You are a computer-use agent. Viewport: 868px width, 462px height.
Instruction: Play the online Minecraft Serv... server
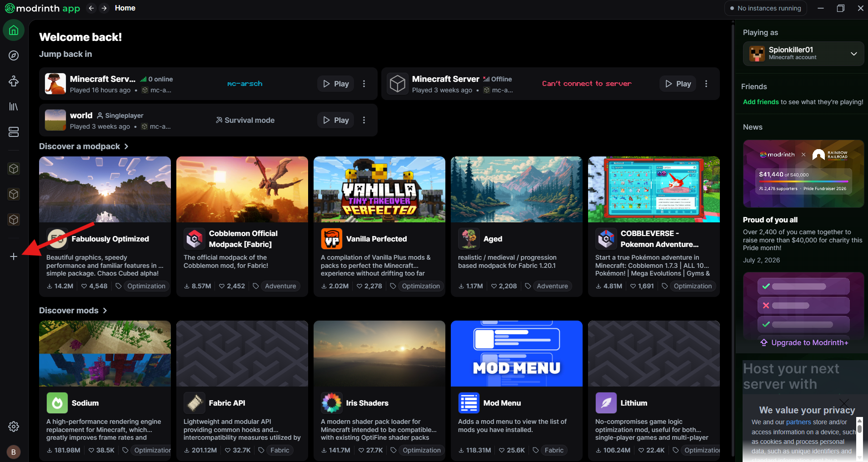coord(336,84)
